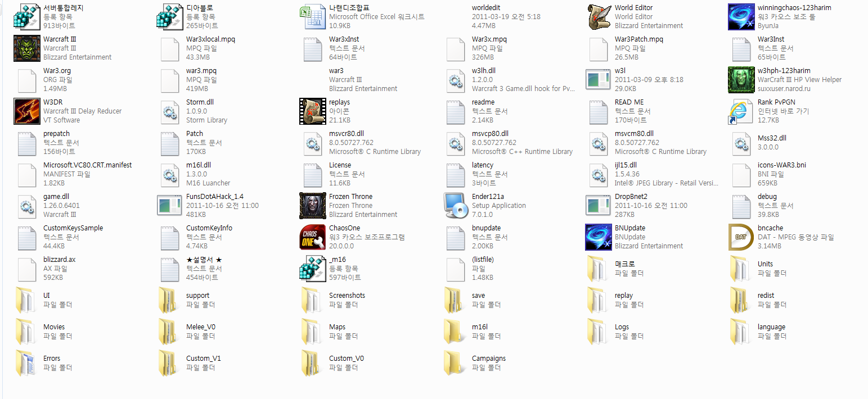The height and width of the screenshot is (399, 868).
Task: Select the Errors folder
Action: click(27, 363)
